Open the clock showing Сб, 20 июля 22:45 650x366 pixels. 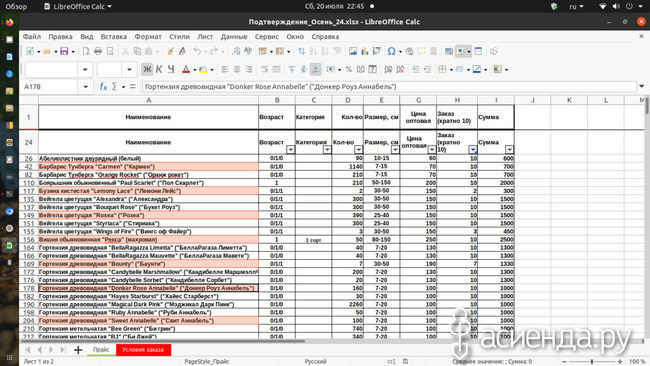coord(335,6)
